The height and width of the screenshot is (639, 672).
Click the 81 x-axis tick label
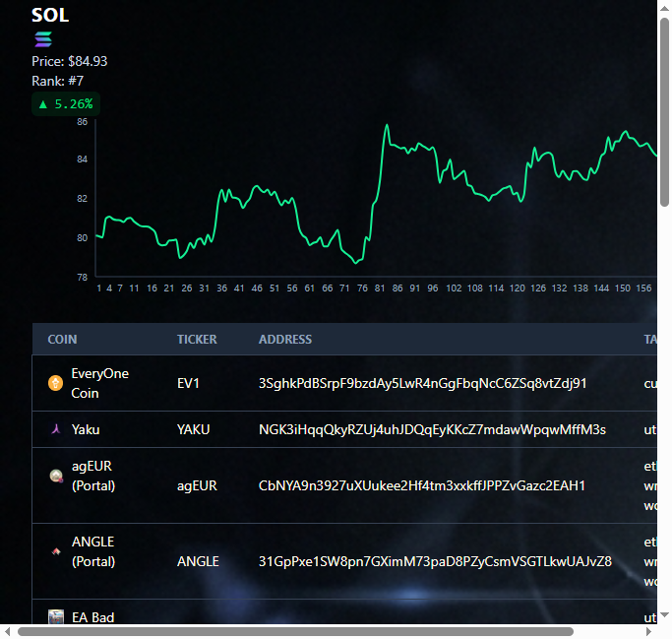pos(380,288)
